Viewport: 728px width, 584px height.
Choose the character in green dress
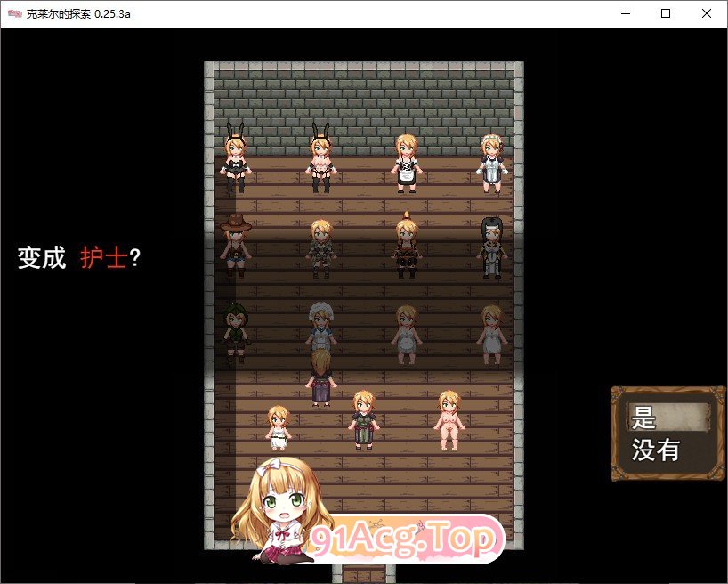[363, 419]
